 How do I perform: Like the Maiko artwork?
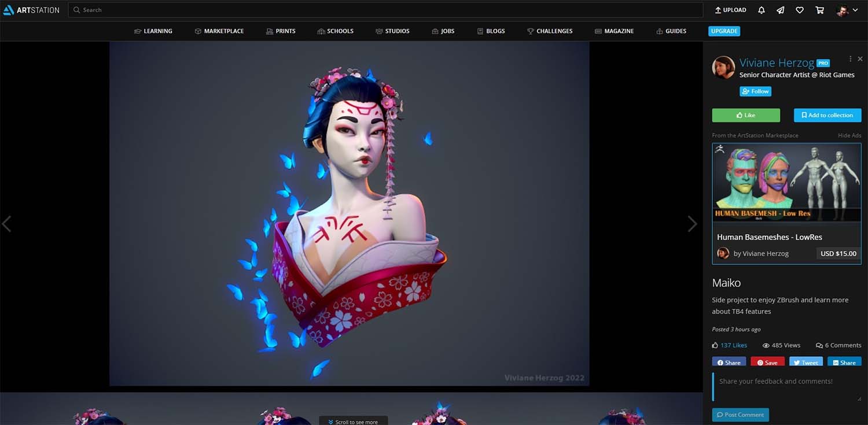(x=746, y=115)
